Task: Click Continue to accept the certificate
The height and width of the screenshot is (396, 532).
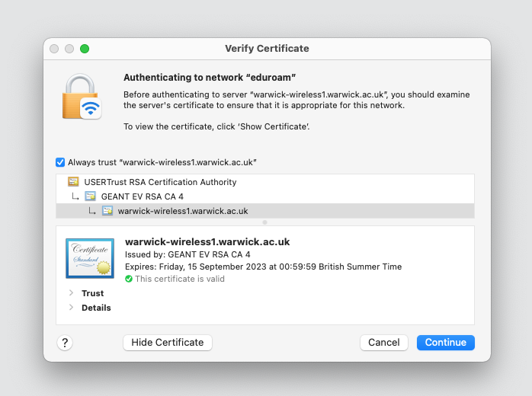Action: (445, 343)
